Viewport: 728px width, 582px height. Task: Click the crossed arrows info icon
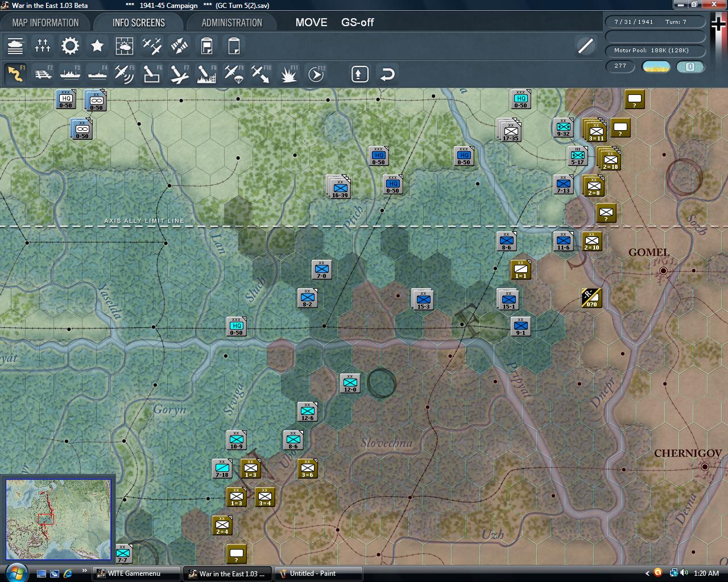(179, 46)
